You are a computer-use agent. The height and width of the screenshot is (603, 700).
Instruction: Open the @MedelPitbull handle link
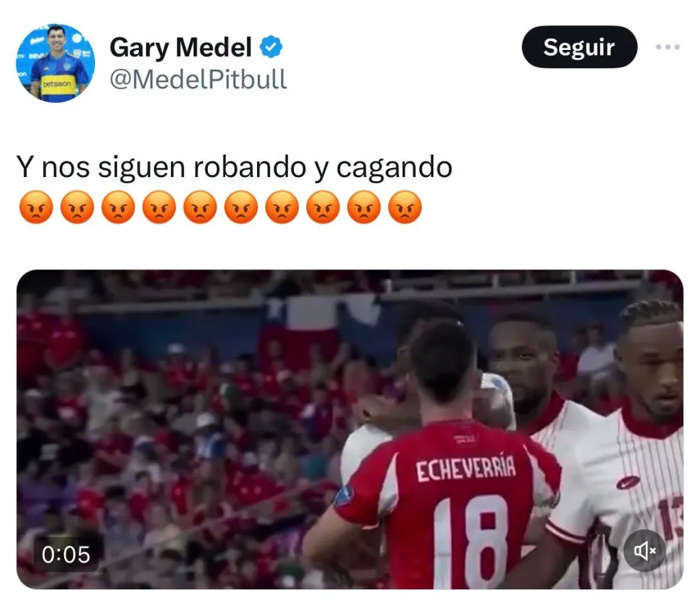pyautogui.click(x=198, y=79)
